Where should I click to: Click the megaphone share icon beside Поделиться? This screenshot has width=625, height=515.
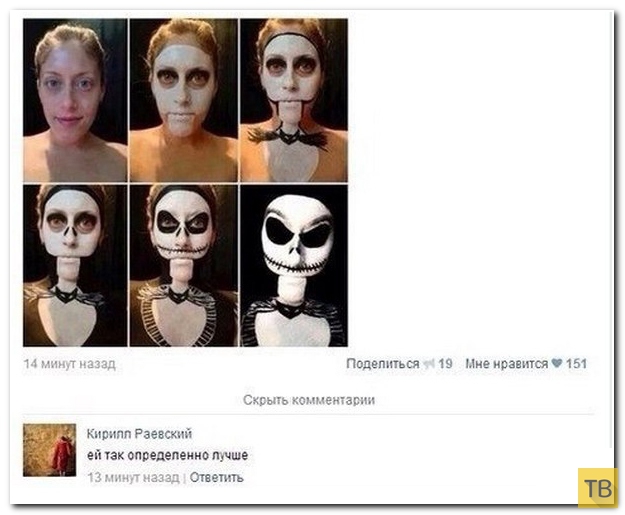click(429, 364)
